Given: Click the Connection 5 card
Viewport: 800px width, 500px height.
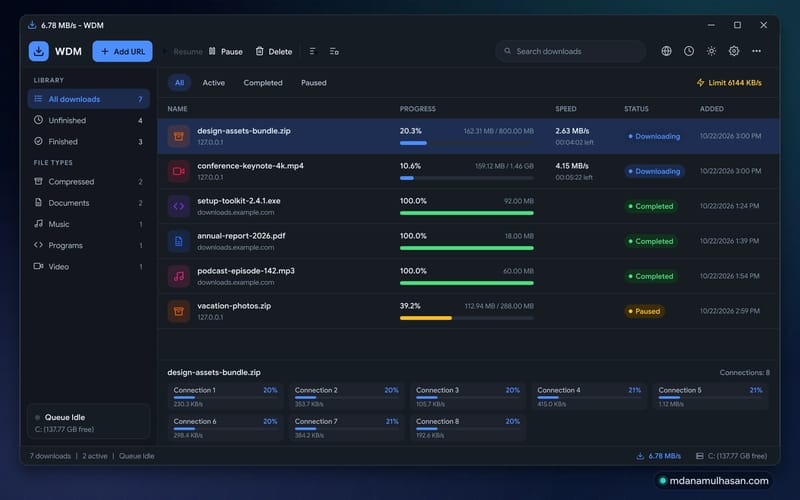Looking at the screenshot, I should click(x=711, y=396).
